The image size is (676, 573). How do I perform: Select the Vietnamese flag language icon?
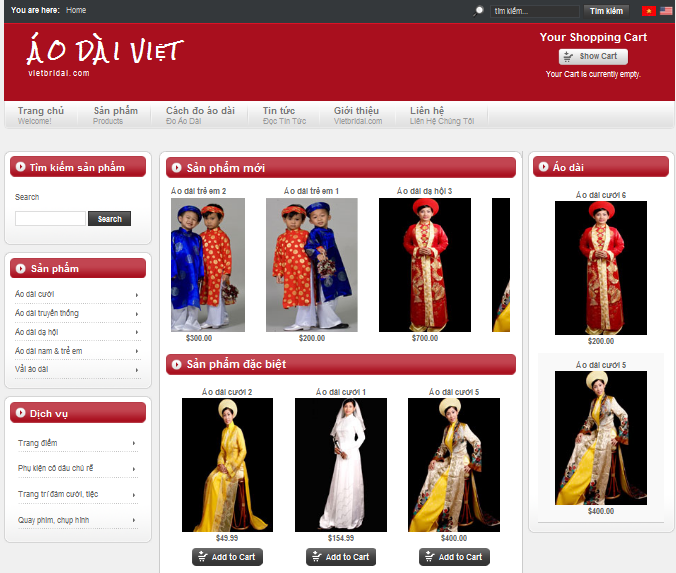click(x=648, y=11)
